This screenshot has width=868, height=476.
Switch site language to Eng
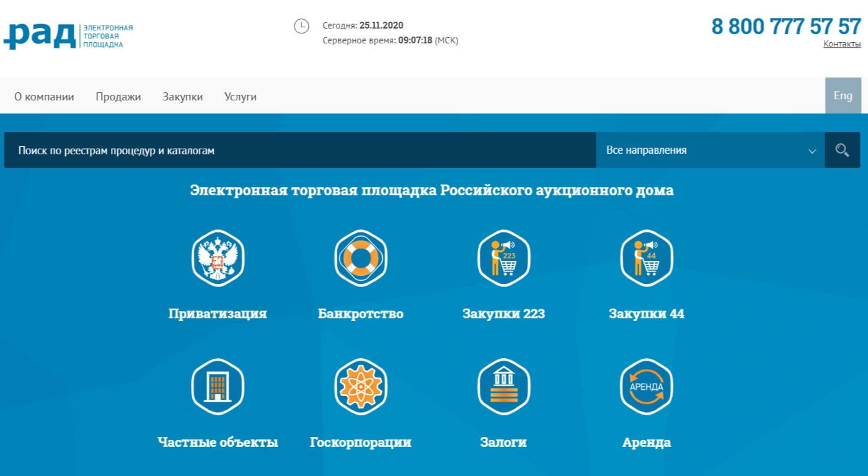pyautogui.click(x=843, y=95)
